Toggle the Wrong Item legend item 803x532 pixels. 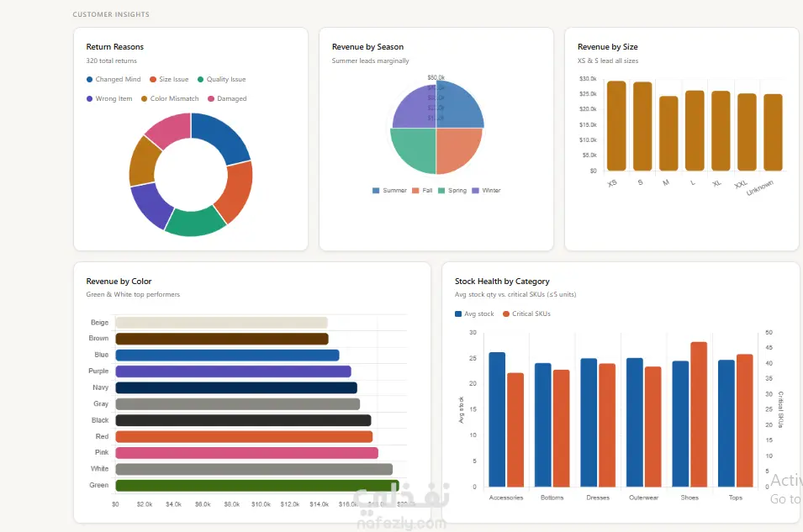(109, 99)
